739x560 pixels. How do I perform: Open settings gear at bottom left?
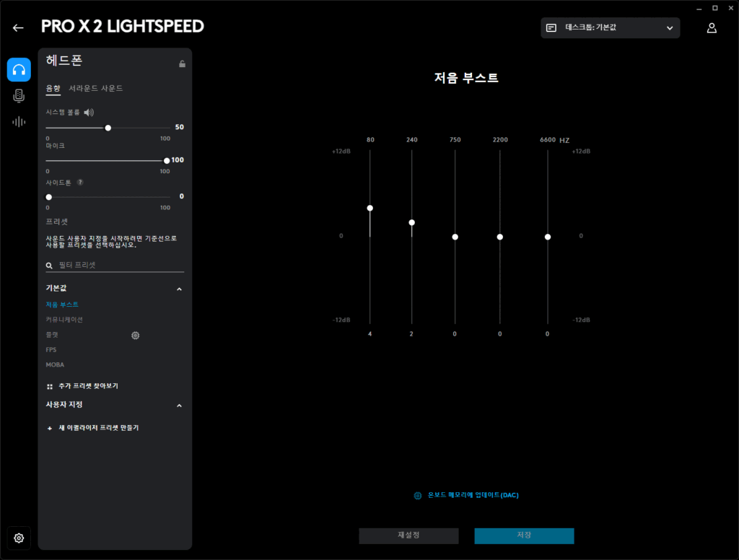19,538
